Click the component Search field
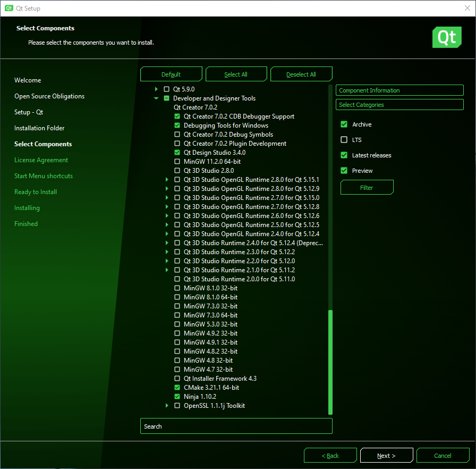 (x=236, y=426)
